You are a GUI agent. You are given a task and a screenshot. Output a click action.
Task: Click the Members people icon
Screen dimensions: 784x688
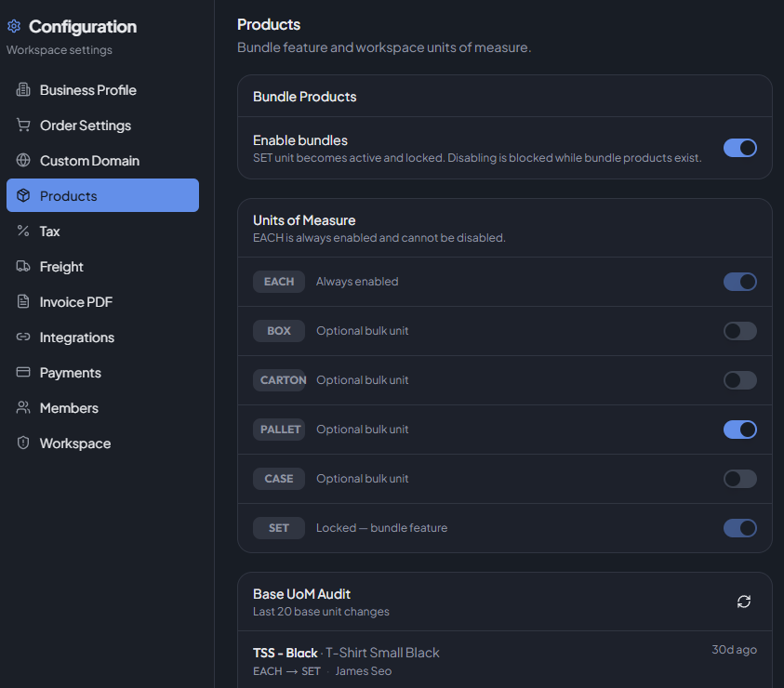[23, 407]
